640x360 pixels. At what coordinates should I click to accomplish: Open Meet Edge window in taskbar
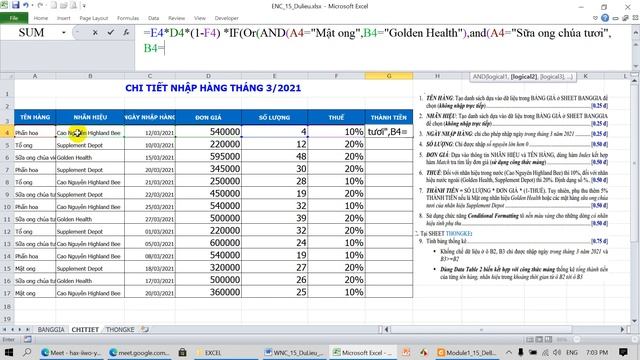pyautogui.click(x=72, y=352)
